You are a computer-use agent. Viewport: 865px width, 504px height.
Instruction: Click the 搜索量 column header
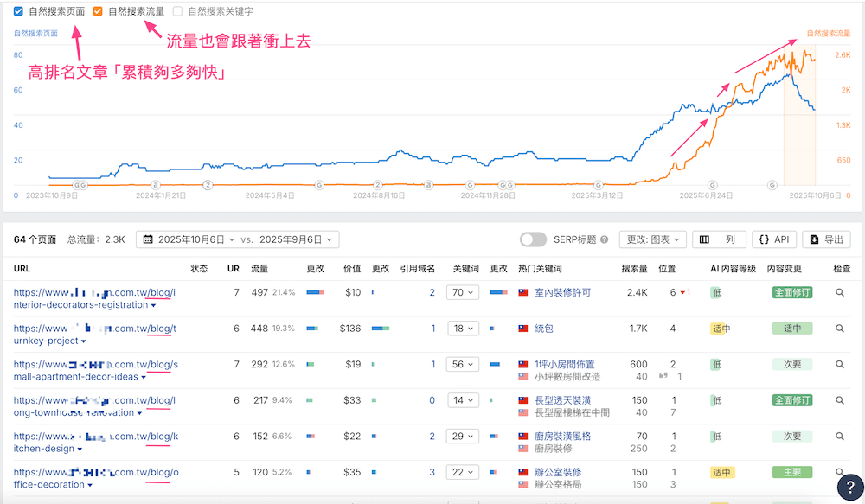pyautogui.click(x=634, y=269)
